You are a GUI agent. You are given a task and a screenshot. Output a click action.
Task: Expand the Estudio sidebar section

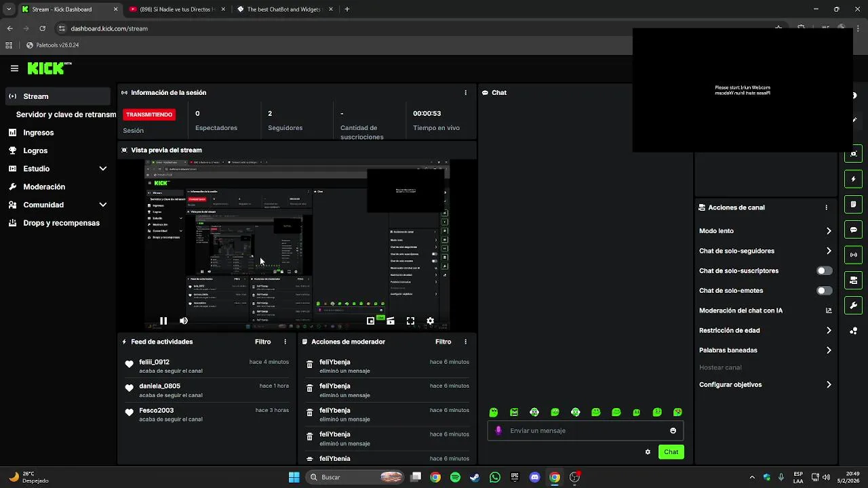(103, 169)
